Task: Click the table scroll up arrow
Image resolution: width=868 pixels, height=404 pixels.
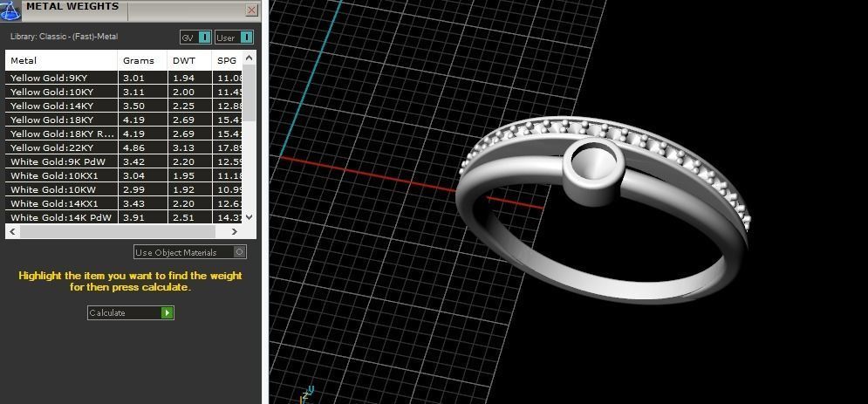Action: coord(249,57)
